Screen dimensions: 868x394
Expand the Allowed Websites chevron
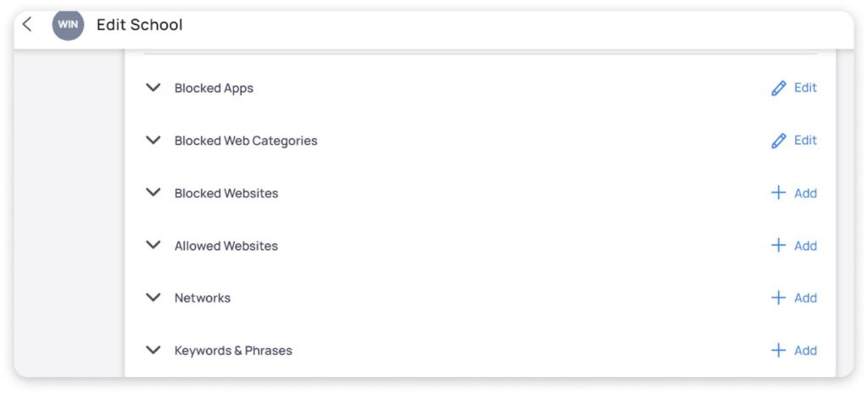click(153, 246)
